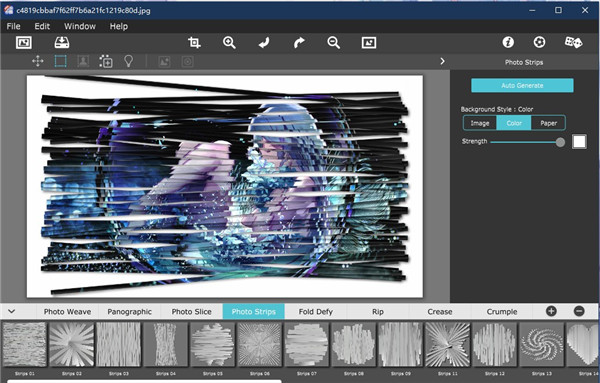Click the presets horizontal scrollbar
This screenshot has width=600, height=383.
click(144, 381)
